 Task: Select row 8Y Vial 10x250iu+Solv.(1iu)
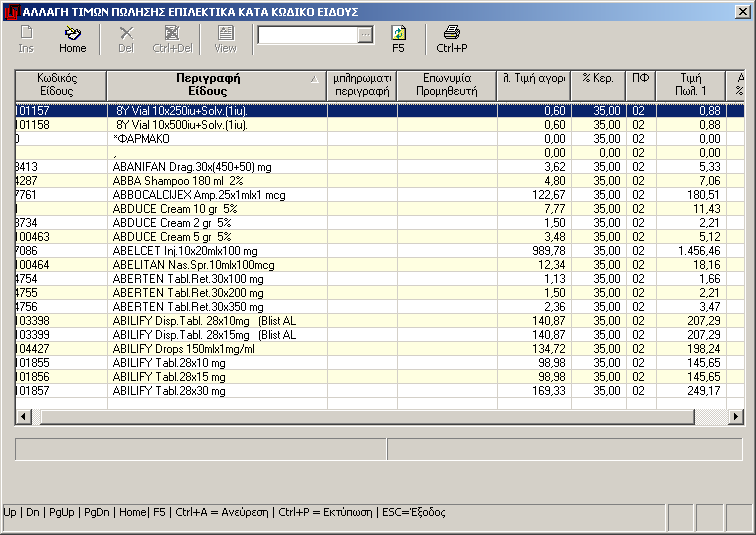click(379, 111)
